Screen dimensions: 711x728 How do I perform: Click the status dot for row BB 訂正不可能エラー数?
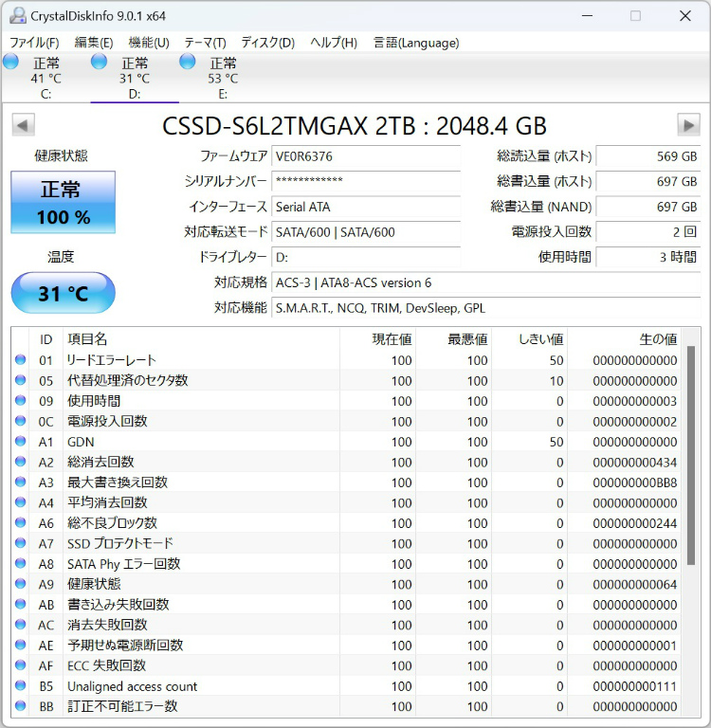(x=21, y=706)
